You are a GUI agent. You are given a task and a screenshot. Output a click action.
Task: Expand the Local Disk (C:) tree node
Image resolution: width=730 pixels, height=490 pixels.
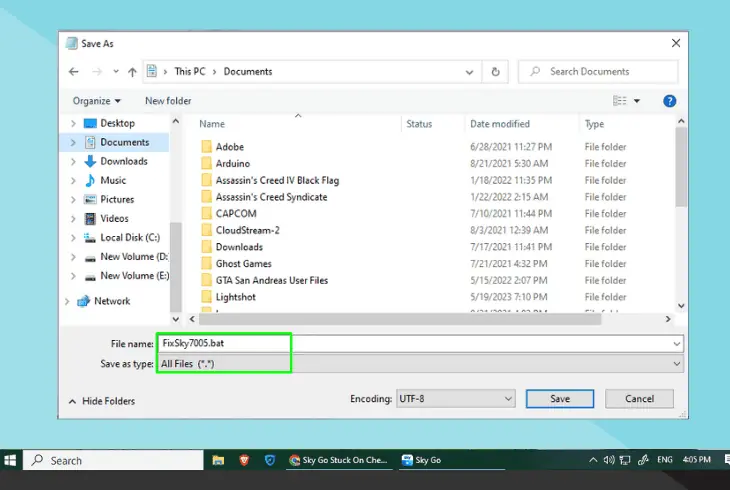pyautogui.click(x=73, y=238)
